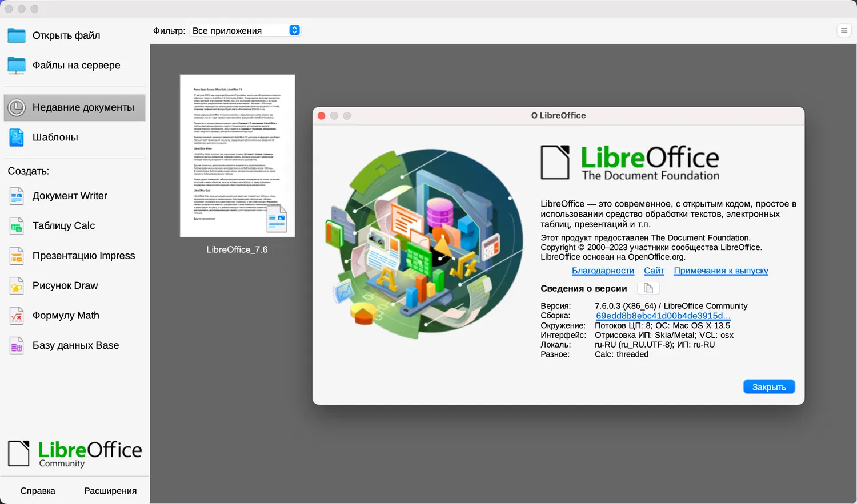
Task: Create a new Формулу Math
Action: pos(75,316)
